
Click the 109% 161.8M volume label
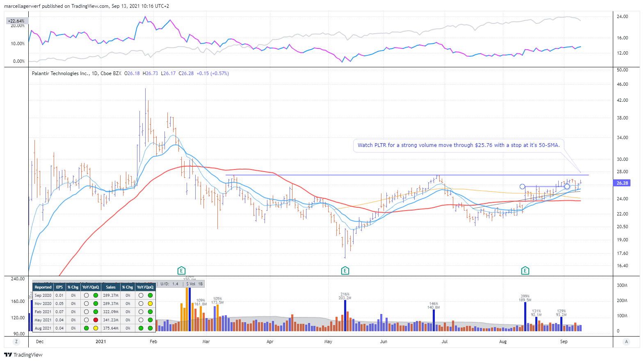201,302
